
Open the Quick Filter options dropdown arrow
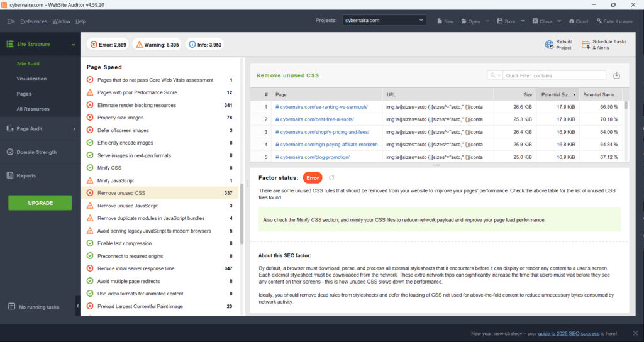(499, 75)
